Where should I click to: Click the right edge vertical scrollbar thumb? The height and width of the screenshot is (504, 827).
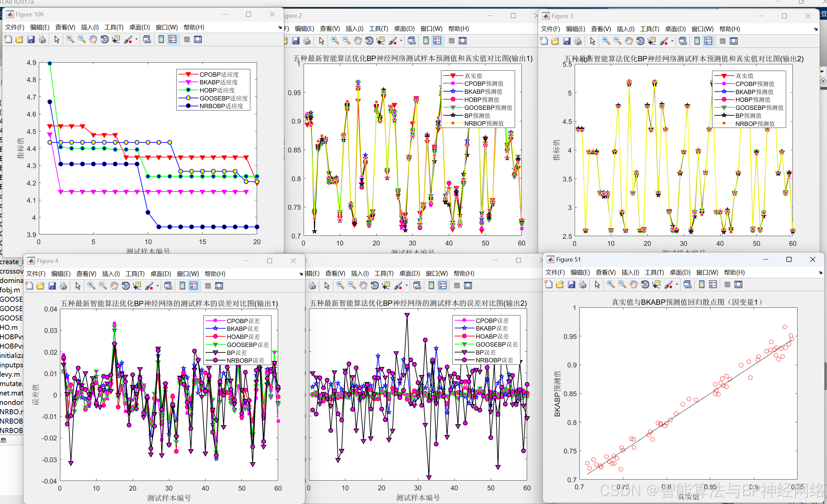click(x=825, y=375)
